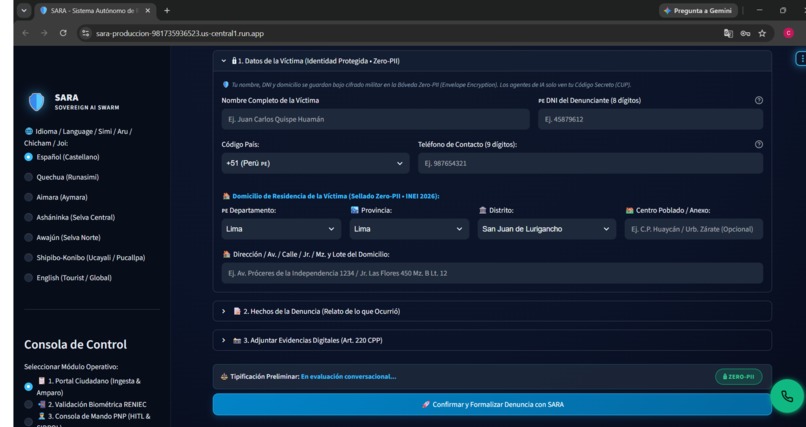806x427 pixels.
Task: Select Awajún (Selva Norte) language
Action: 62,237
